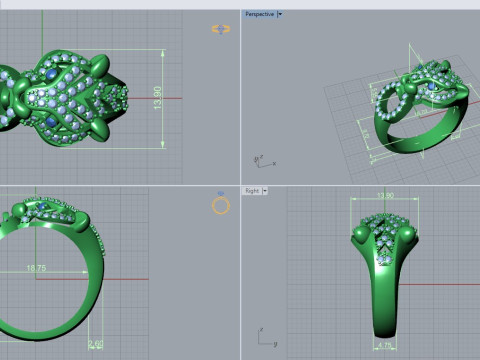Open the Perspective viewport dropdown arrow
Screen dimensions: 480x360
pyautogui.click(x=280, y=14)
